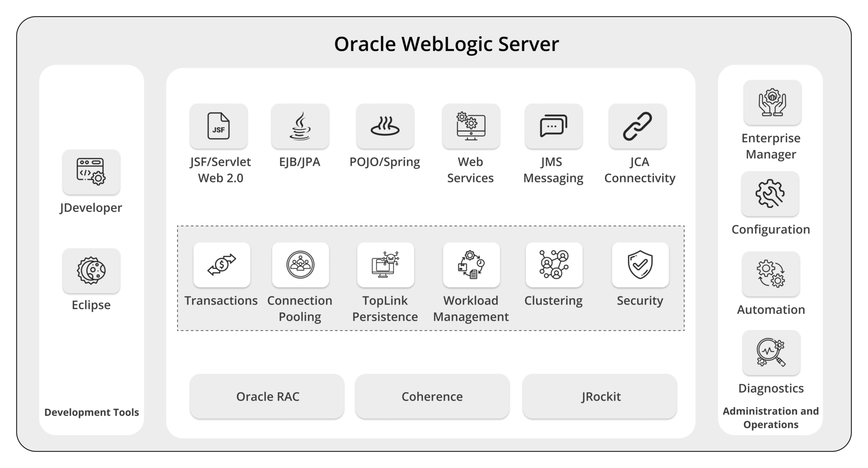
Task: Open the TopLink Persistence computer-bug icon
Action: pos(386,265)
